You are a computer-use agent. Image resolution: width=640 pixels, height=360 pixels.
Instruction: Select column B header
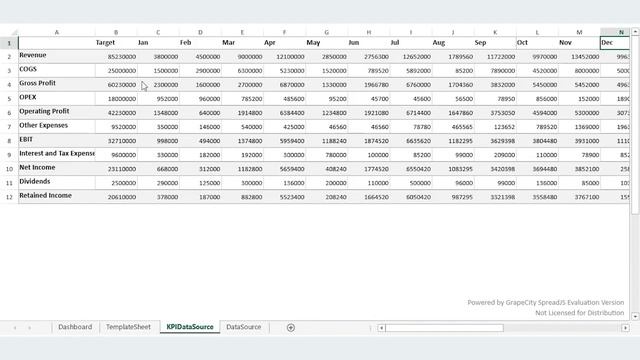click(x=116, y=32)
